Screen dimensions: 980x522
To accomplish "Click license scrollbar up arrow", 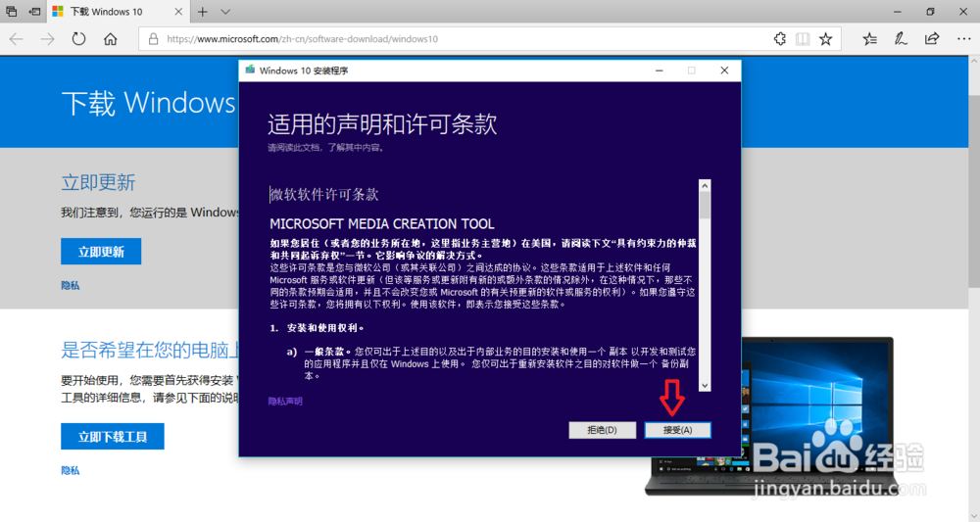I will click(705, 185).
